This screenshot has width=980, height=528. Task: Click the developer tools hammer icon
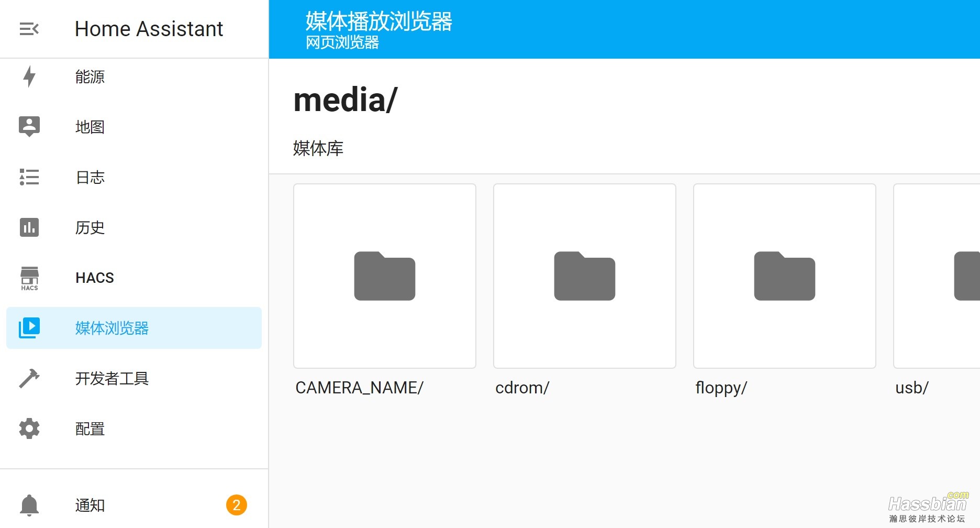pyautogui.click(x=29, y=378)
